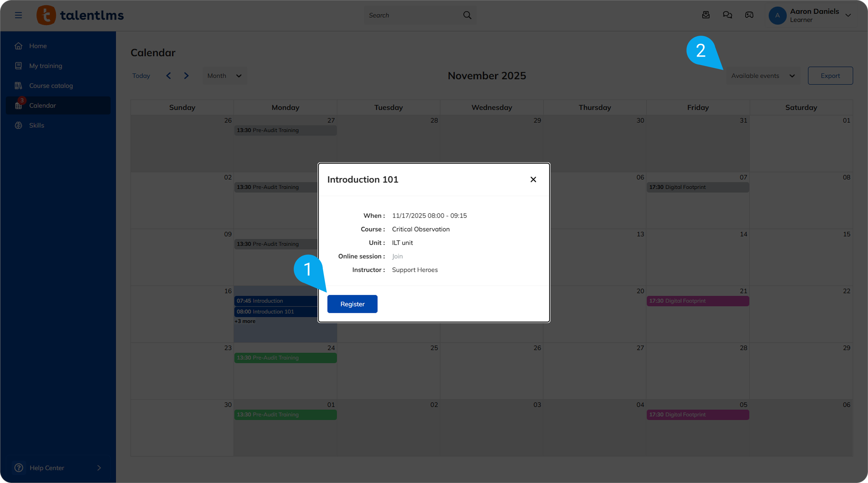
Task: Click the search magnifier icon
Action: [x=467, y=15]
